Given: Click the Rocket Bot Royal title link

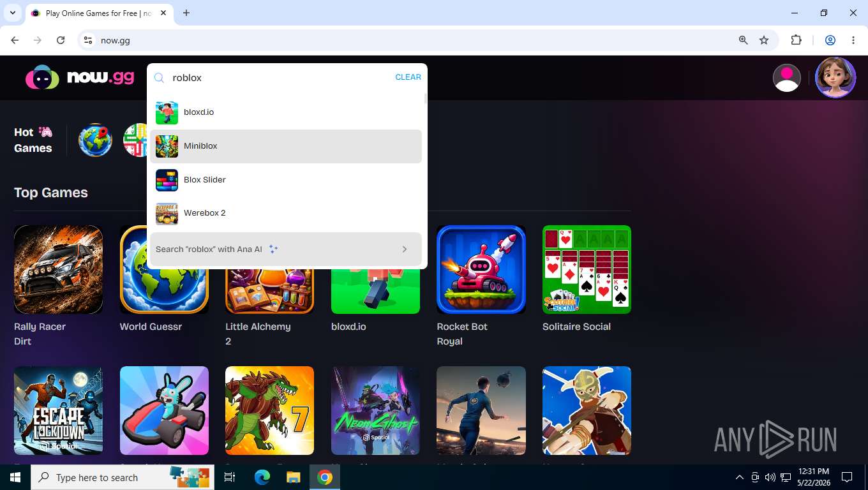Looking at the screenshot, I should pos(462,334).
